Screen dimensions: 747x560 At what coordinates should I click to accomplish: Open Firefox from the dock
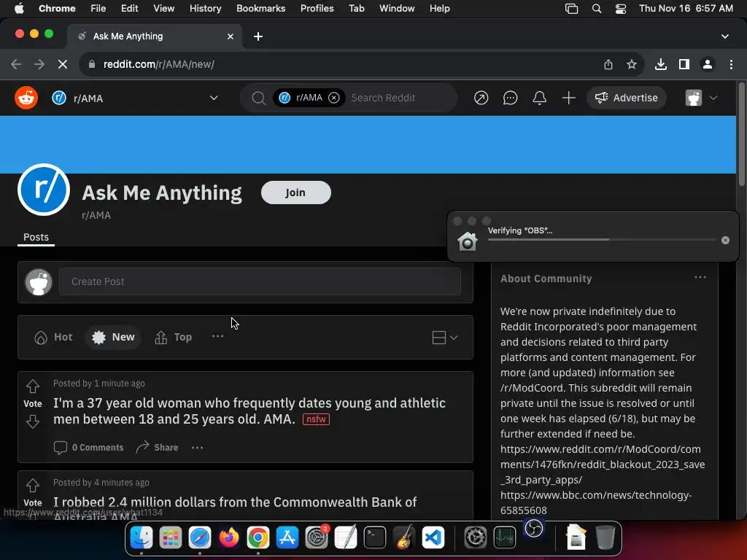pos(228,538)
